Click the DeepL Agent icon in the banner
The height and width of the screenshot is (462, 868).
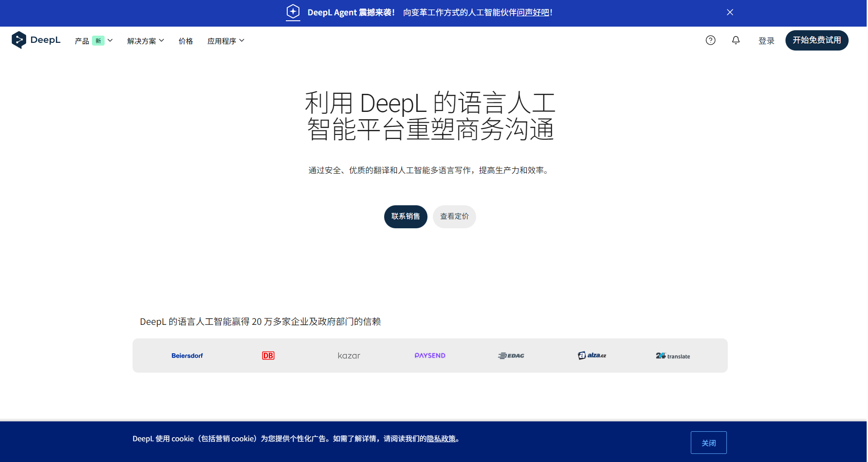(293, 12)
